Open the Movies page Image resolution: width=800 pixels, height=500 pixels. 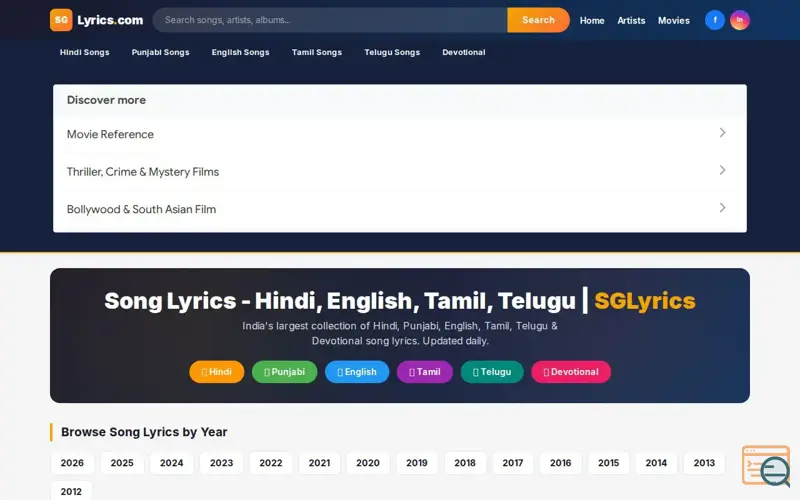(x=673, y=20)
